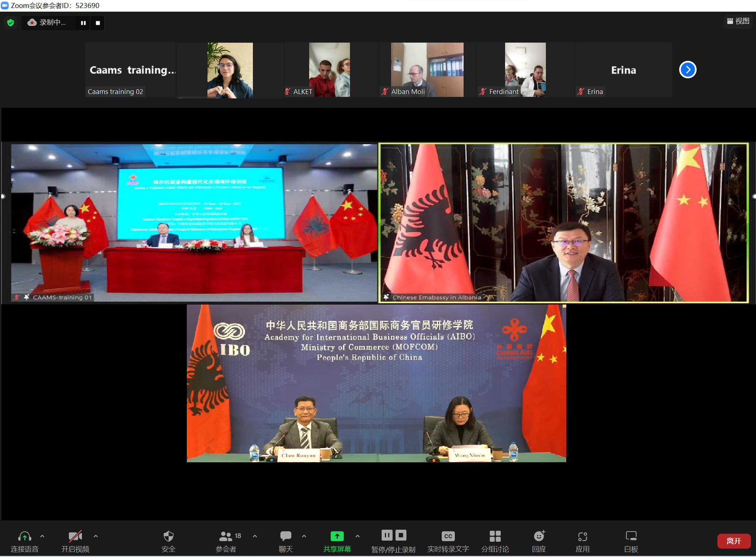The height and width of the screenshot is (557, 756).
Task: Open the 应用 apps icon
Action: point(582,536)
